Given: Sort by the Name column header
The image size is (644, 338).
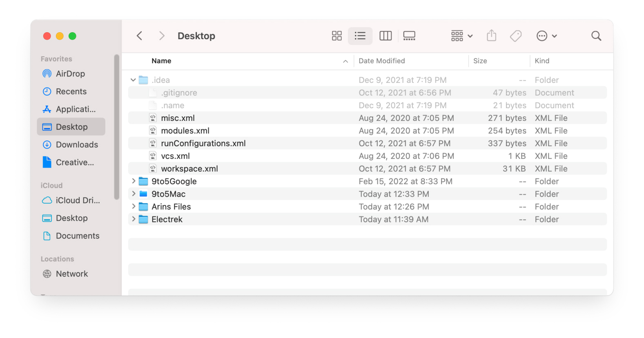Looking at the screenshot, I should (161, 61).
